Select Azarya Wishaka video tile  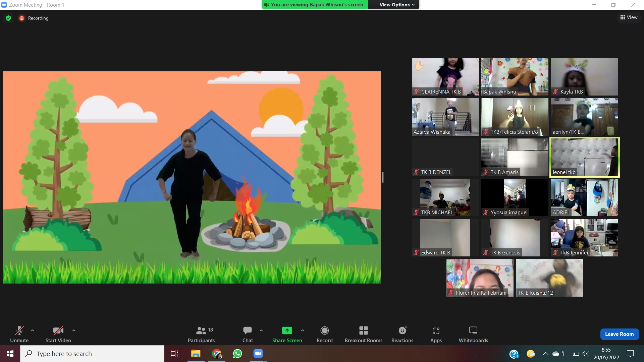445,117
